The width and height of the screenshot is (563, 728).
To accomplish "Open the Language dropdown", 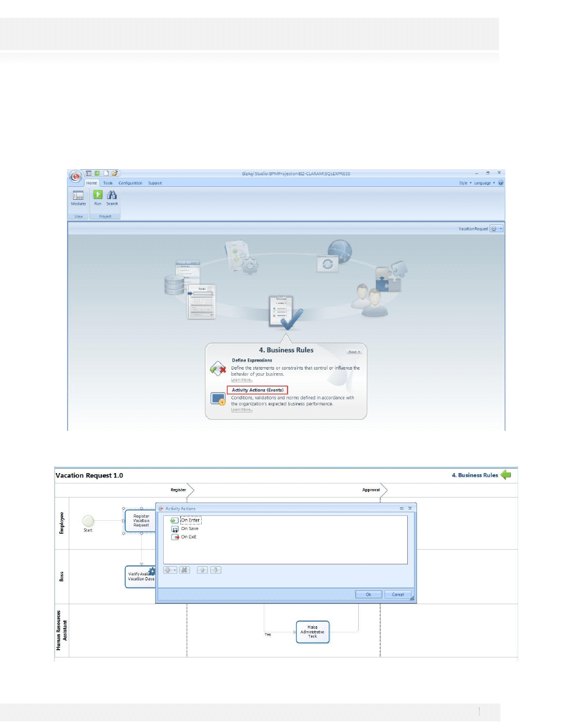I will pos(484,183).
